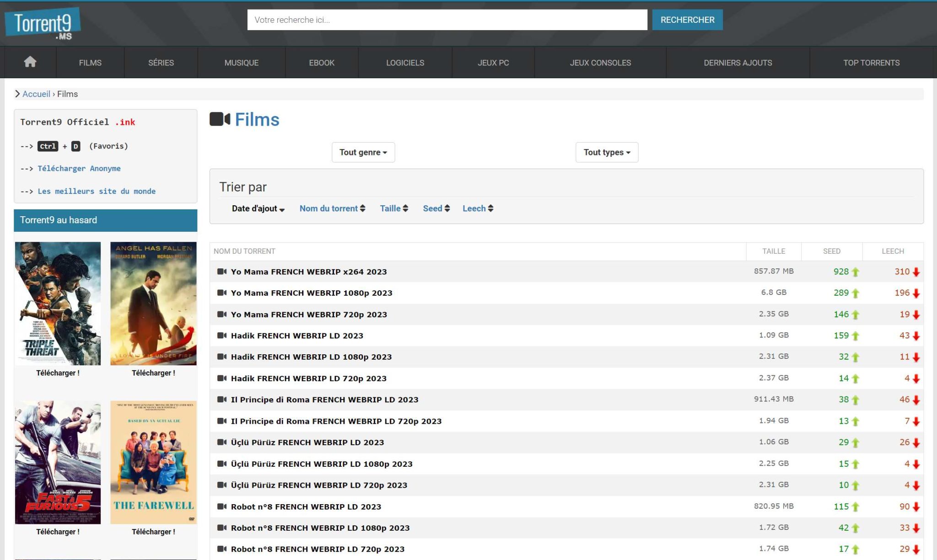This screenshot has height=560, width=937.
Task: Click red leech arrow in Il Principe di Roma LD 2023 row
Action: [x=916, y=400]
